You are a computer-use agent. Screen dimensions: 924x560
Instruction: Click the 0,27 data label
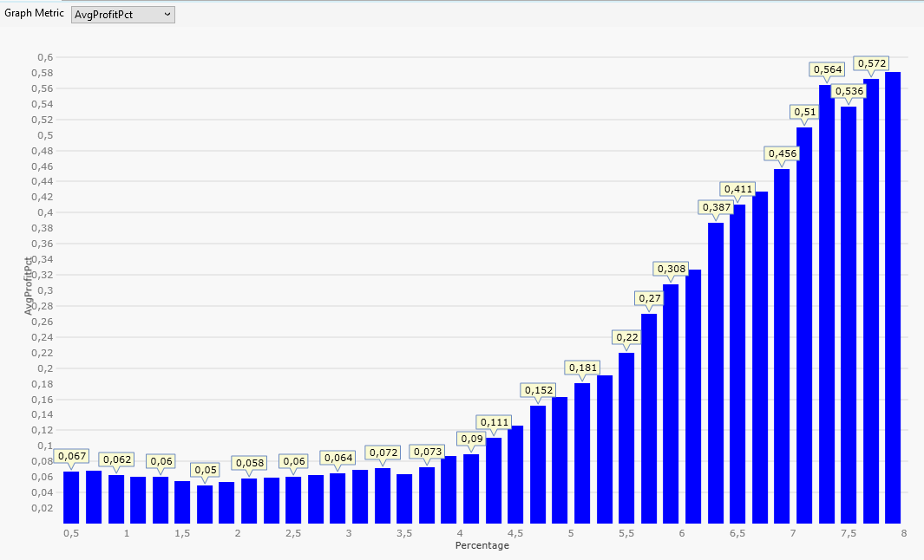pos(649,298)
